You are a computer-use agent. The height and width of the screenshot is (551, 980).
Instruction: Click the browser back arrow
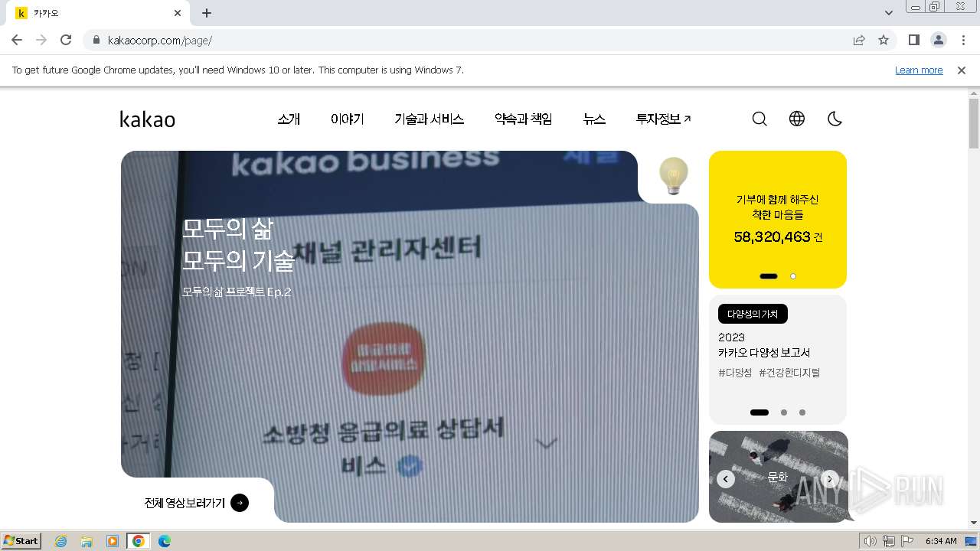point(17,40)
